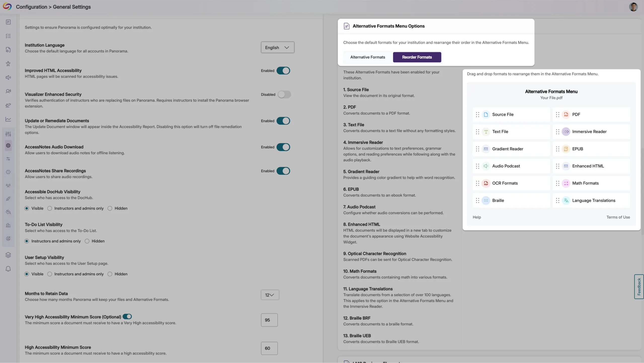644x363 pixels.
Task: Click the Audio Podcast drag handle
Action: click(477, 166)
